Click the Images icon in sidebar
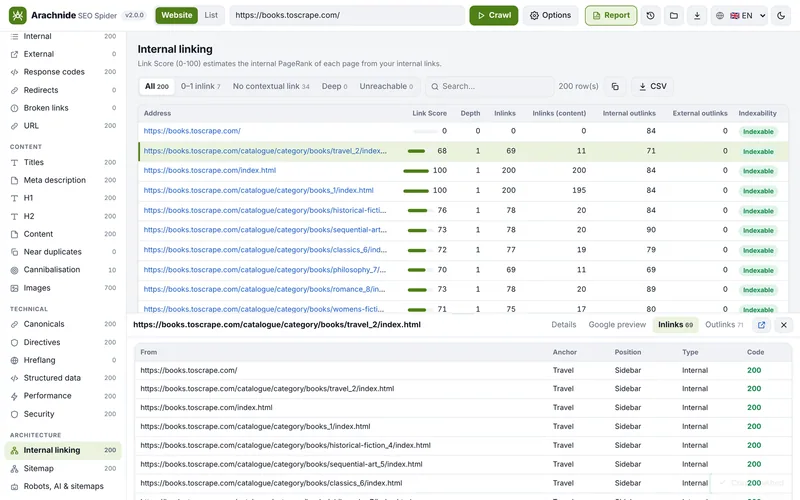Viewport: 800px width, 500px height. tap(14, 288)
